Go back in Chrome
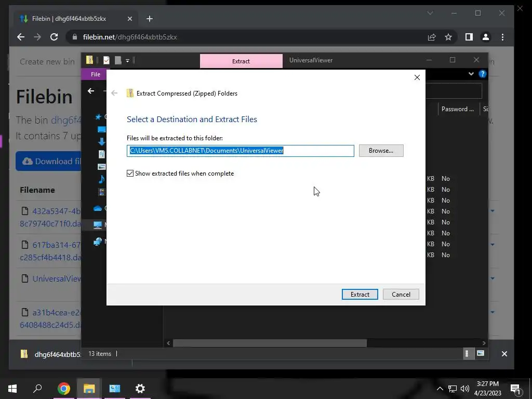 click(x=21, y=37)
